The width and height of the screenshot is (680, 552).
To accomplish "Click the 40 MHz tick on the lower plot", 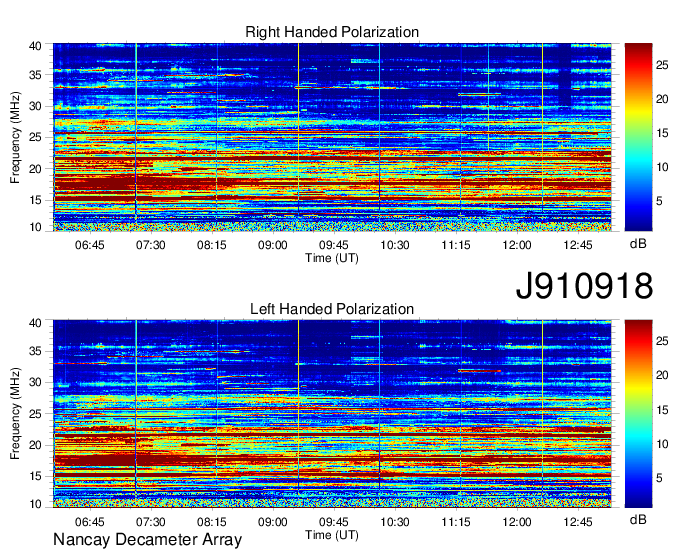I will (x=35, y=323).
